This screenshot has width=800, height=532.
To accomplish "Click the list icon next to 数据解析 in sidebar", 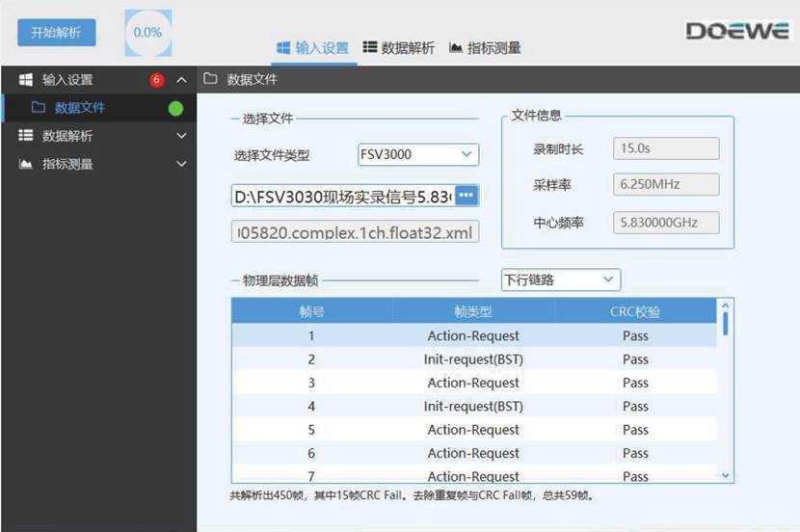I will [x=26, y=136].
